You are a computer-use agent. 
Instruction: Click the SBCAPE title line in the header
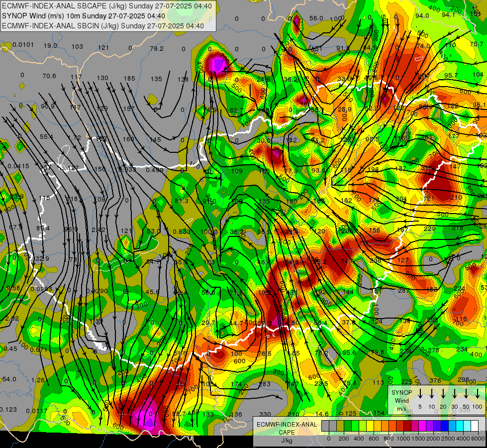tap(107, 6)
